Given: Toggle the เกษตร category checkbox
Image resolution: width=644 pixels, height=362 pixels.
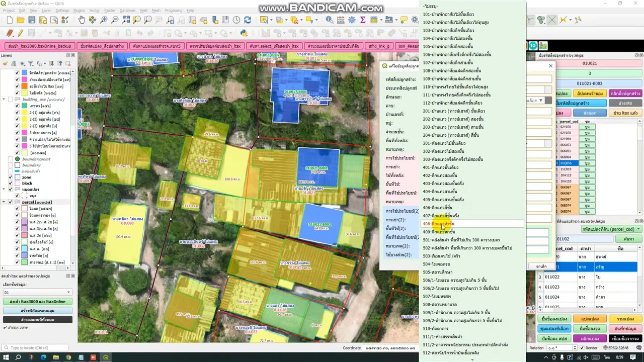Looking at the screenshot, I should [x=17, y=106].
